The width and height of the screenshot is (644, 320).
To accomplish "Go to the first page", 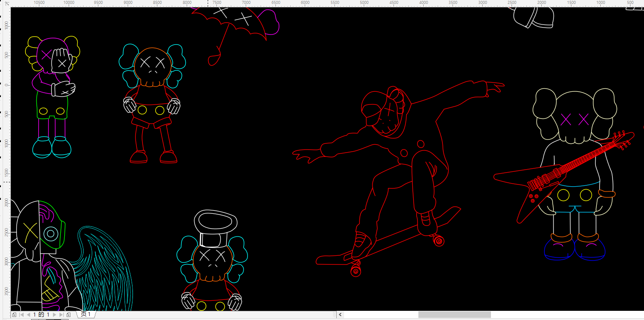I will pos(21,315).
